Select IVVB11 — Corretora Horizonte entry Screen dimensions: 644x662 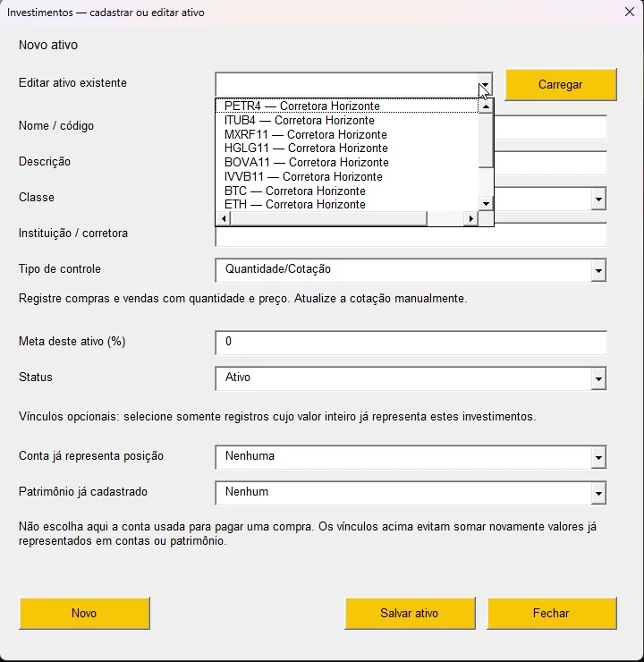(x=347, y=176)
